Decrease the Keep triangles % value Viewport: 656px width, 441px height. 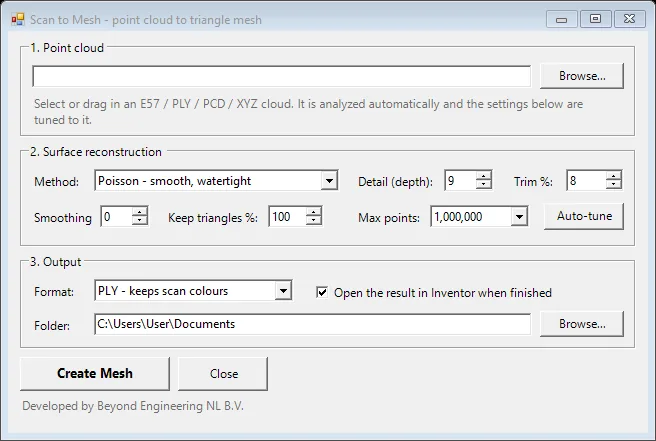coord(313,221)
